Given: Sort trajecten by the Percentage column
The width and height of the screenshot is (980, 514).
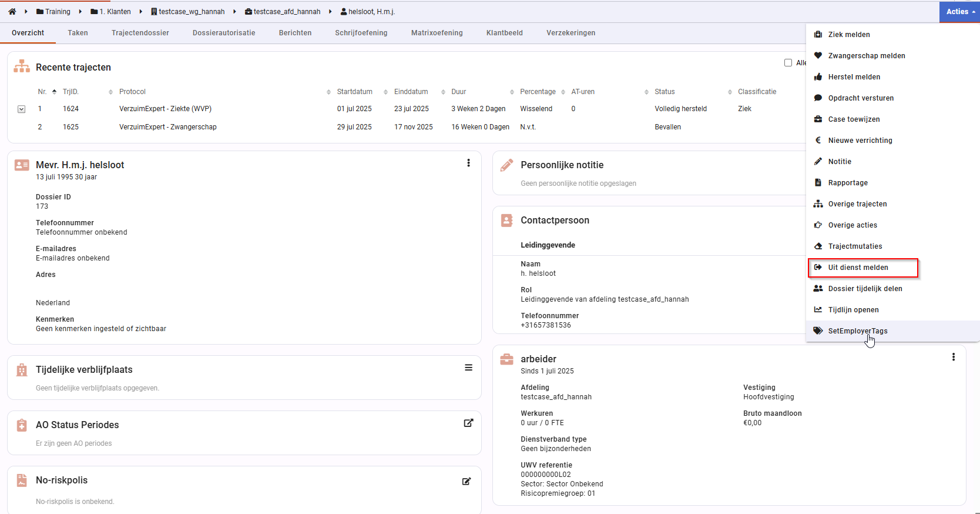Looking at the screenshot, I should coord(542,92).
